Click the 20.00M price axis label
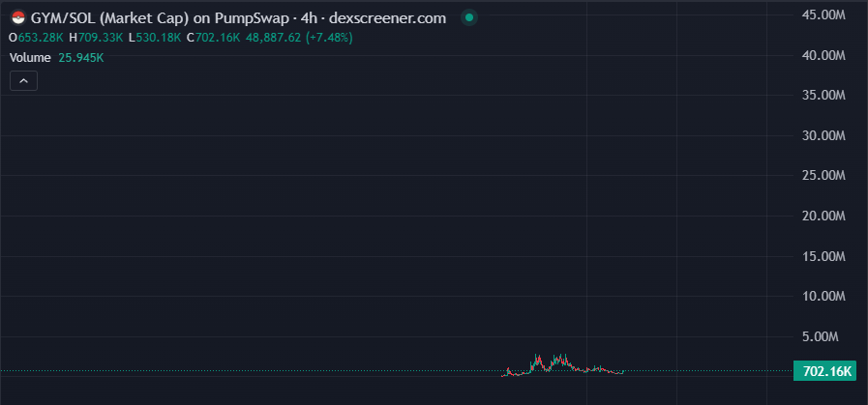Viewport: 868px width, 405px height. (824, 216)
